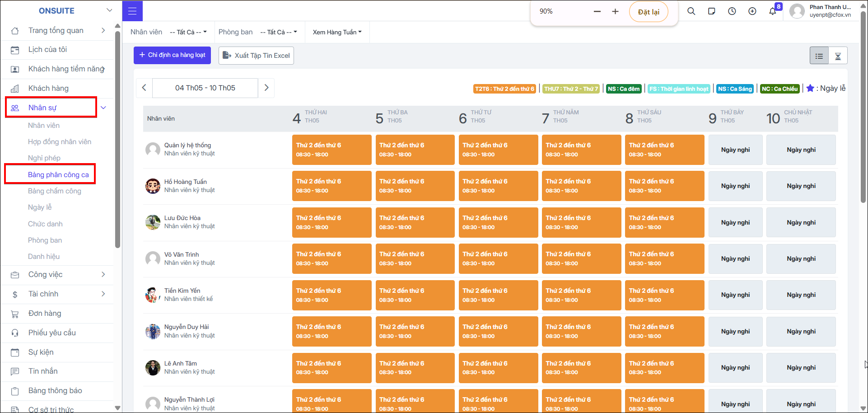This screenshot has width=868, height=413.
Task: Click the zoom minus button
Action: [x=597, y=11]
